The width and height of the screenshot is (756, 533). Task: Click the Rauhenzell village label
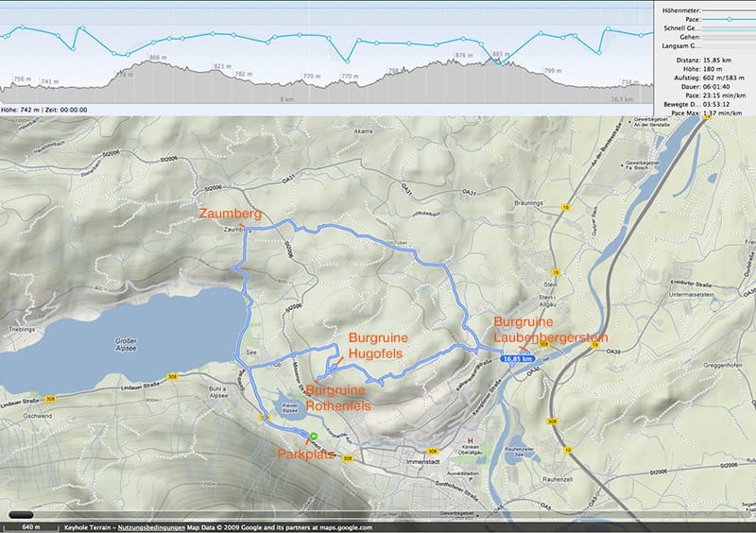[x=557, y=479]
